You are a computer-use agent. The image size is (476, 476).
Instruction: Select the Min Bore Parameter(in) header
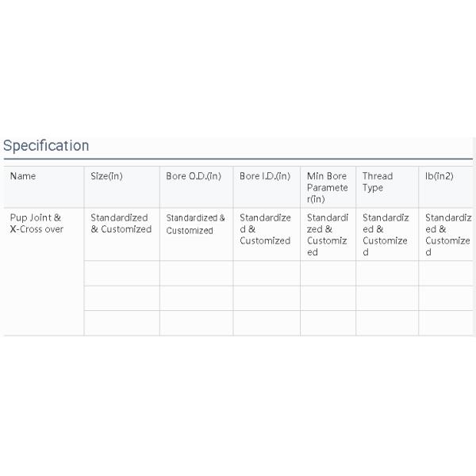[327, 187]
